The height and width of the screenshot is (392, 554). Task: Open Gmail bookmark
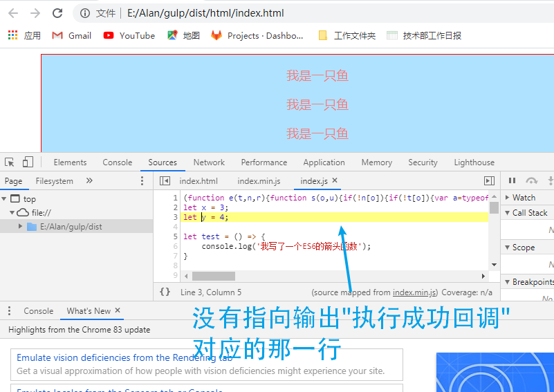point(72,36)
